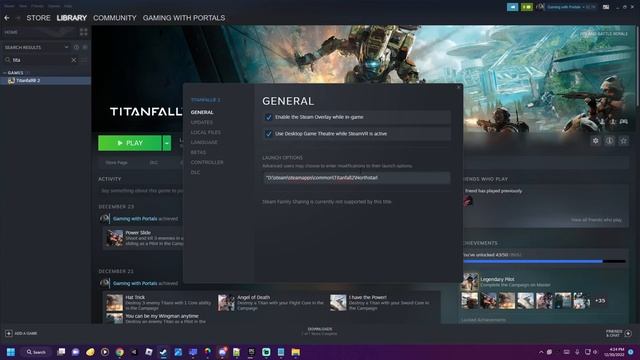Open the Gaming with Portals account dropdown

point(566,7)
